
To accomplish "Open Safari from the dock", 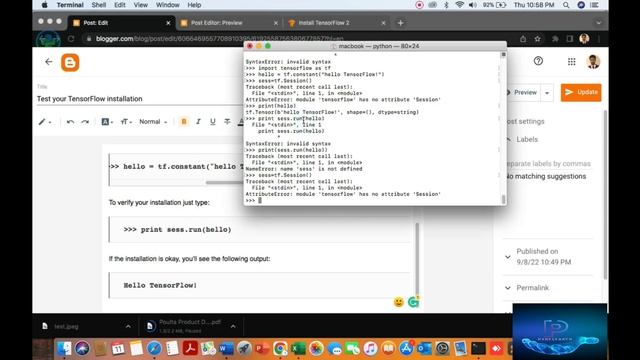I will click(x=154, y=349).
